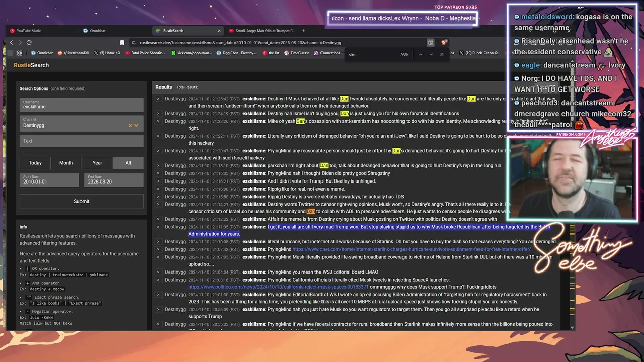The image size is (644, 362).
Task: Click the Submit button
Action: [82, 201]
